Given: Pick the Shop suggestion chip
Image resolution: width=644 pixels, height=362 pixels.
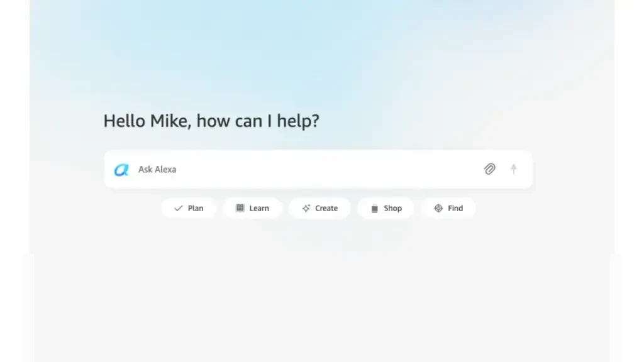Looking at the screenshot, I should coord(386,208).
